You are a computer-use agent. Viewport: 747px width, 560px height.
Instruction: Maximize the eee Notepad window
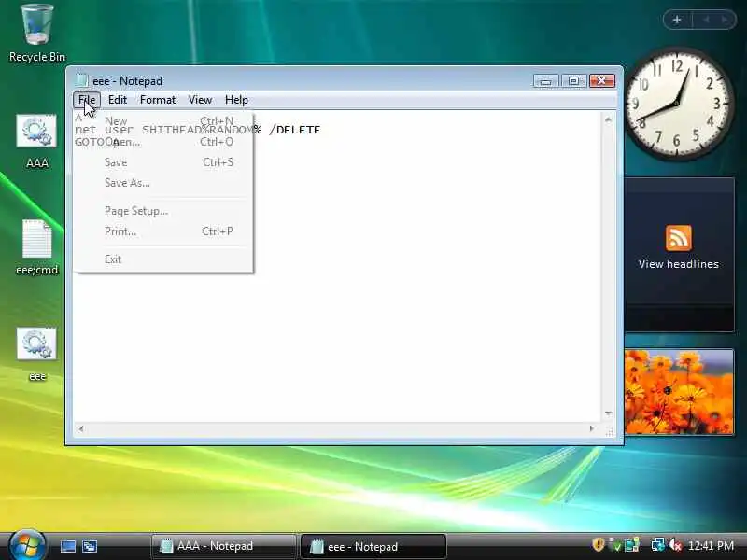coord(573,81)
